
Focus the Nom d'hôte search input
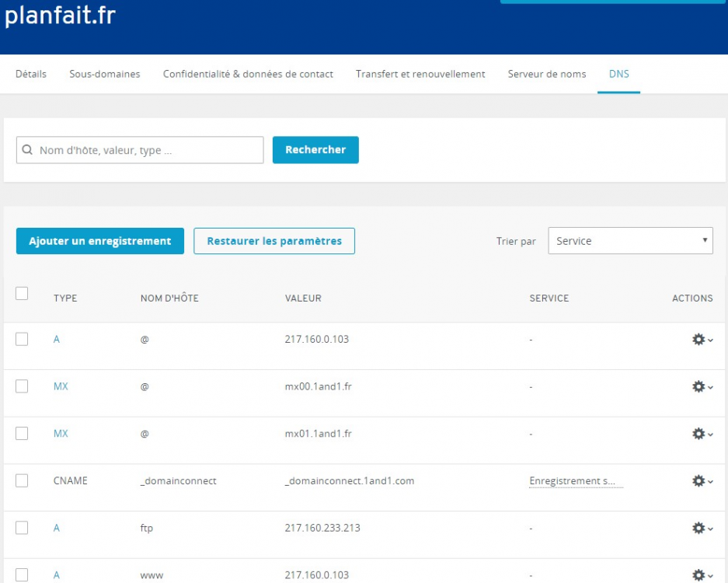(x=148, y=150)
